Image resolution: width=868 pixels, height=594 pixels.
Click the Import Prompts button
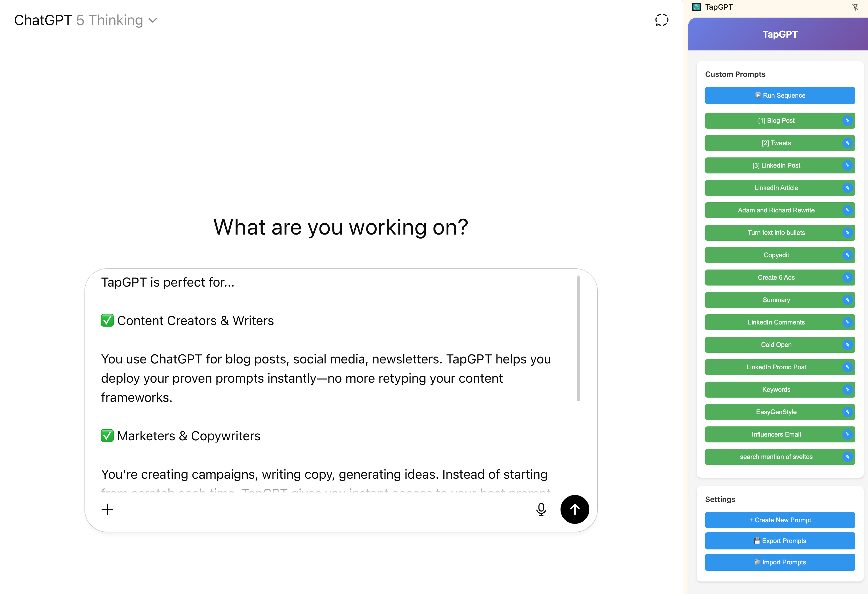pyautogui.click(x=780, y=562)
